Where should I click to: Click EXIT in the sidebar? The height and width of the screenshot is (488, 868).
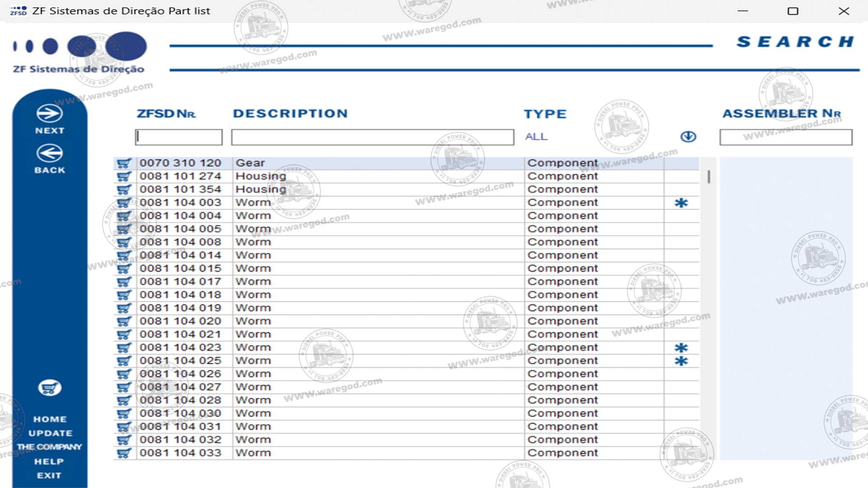pyautogui.click(x=49, y=475)
